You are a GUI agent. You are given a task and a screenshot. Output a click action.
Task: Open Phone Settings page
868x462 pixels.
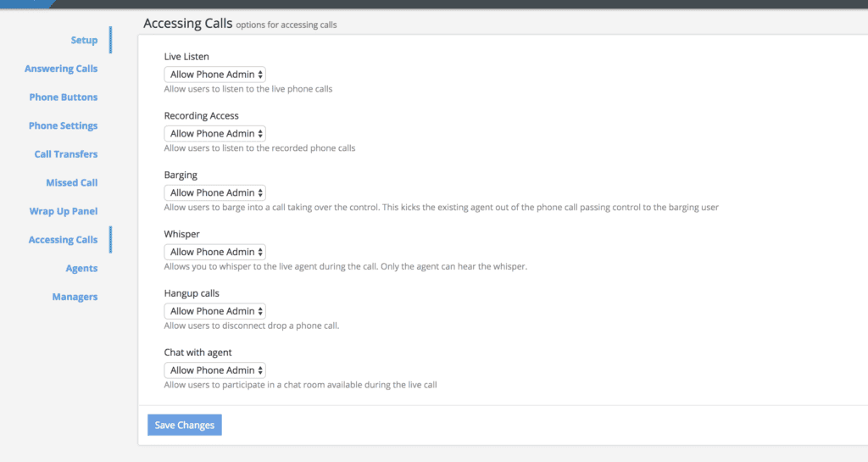point(64,126)
